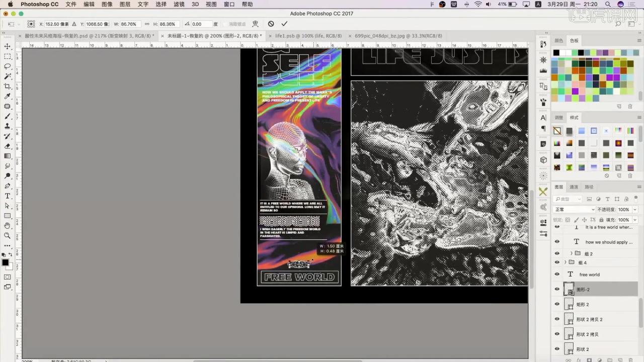Click the link icon to maintain aspect ratio
This screenshot has height=362, width=644.
147,24
